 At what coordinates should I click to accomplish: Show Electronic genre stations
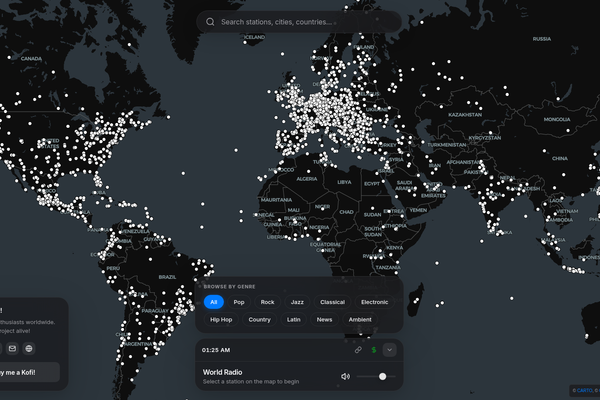(x=375, y=301)
